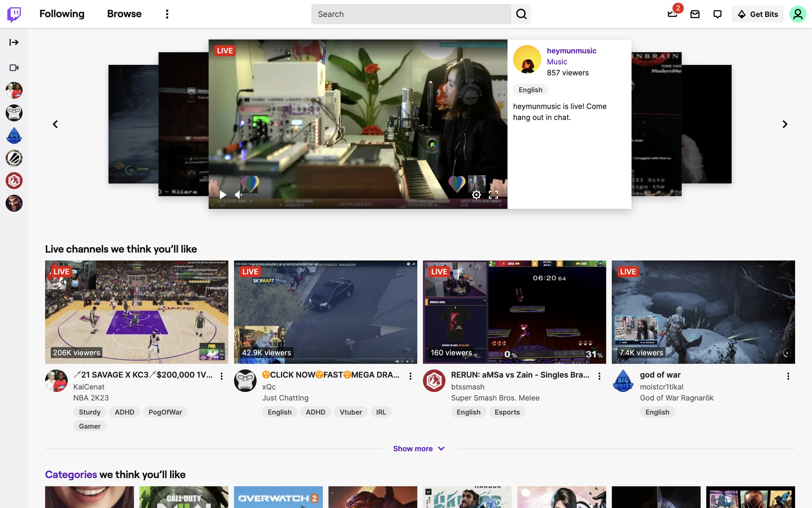
Task: Click the Get Bits button
Action: [757, 14]
